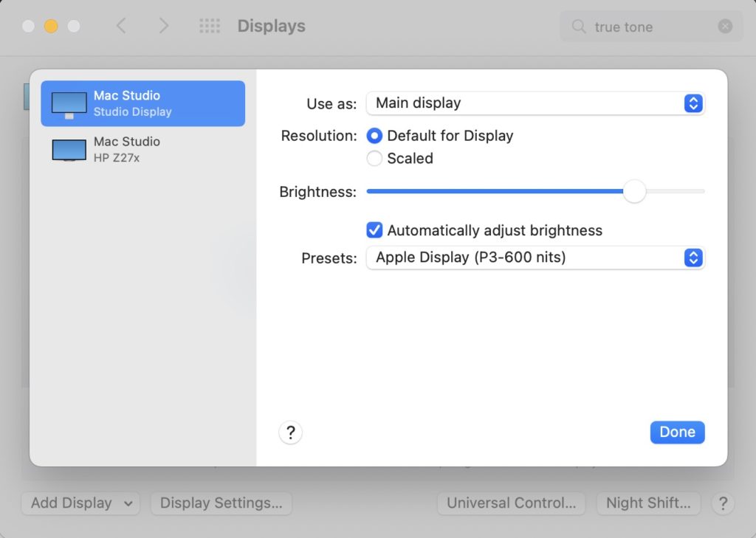Uncheck Automatically adjust brightness

[374, 230]
